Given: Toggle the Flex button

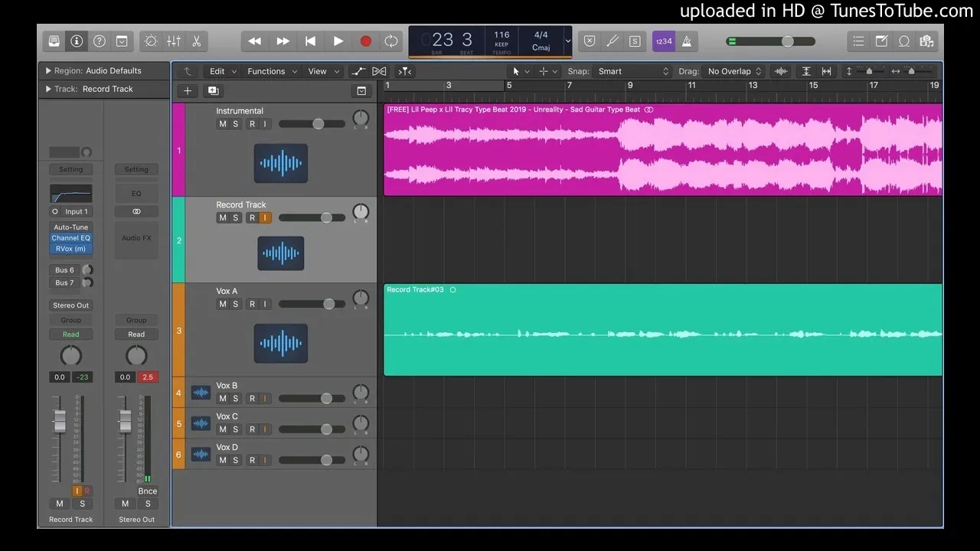Looking at the screenshot, I should (x=379, y=71).
